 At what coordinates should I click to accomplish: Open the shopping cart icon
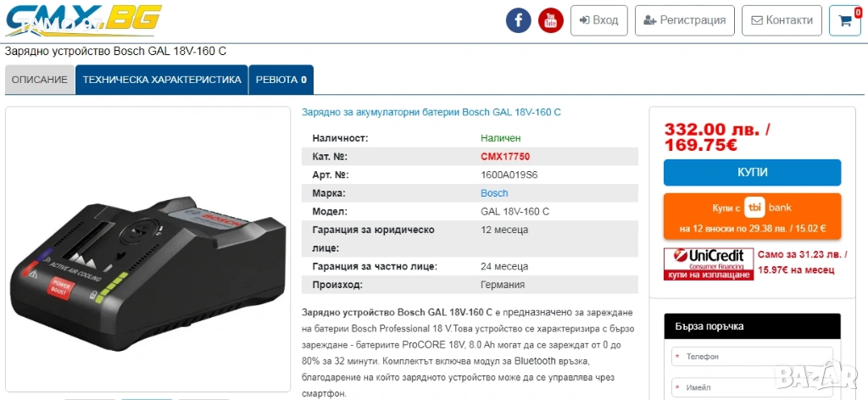pos(845,20)
